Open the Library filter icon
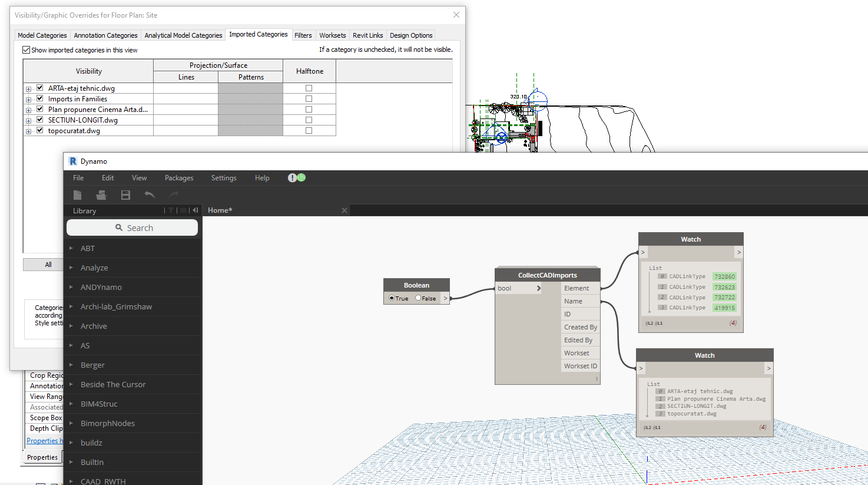The width and height of the screenshot is (868, 485). point(171,210)
